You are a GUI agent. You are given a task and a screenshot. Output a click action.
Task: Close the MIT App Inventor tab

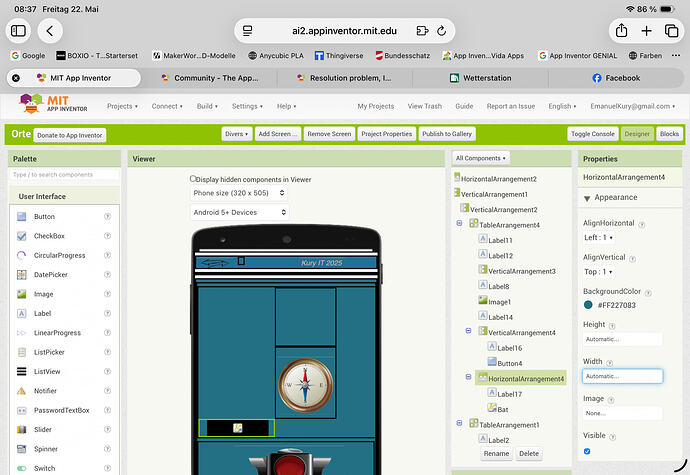tap(16, 78)
